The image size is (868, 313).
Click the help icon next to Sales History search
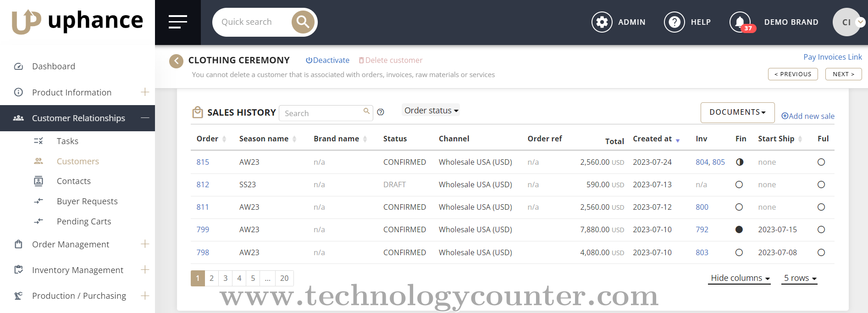point(381,112)
